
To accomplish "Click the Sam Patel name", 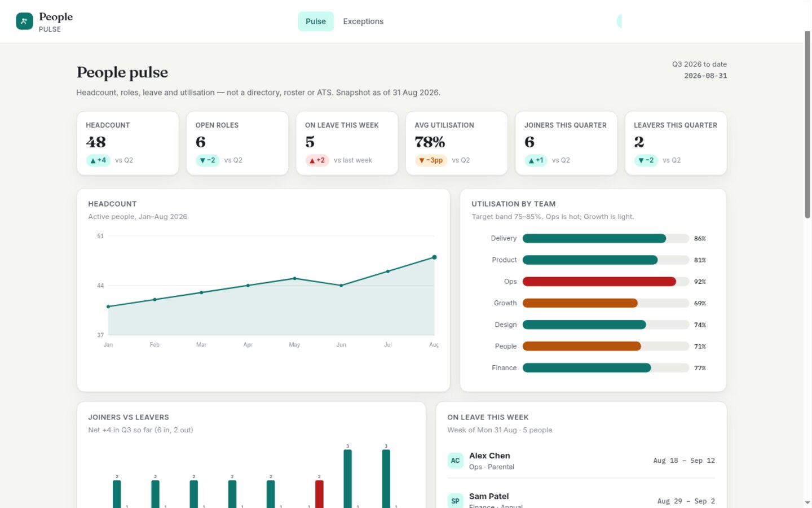I will pos(489,496).
